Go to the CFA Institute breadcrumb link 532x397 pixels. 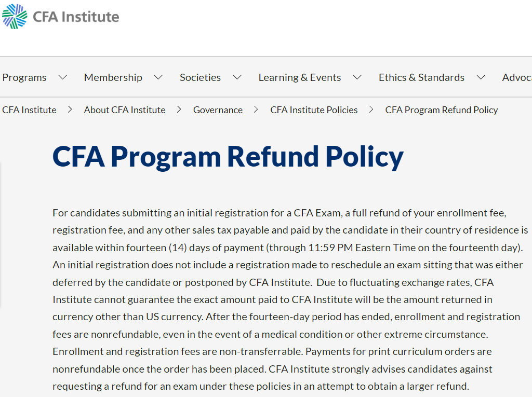(29, 110)
